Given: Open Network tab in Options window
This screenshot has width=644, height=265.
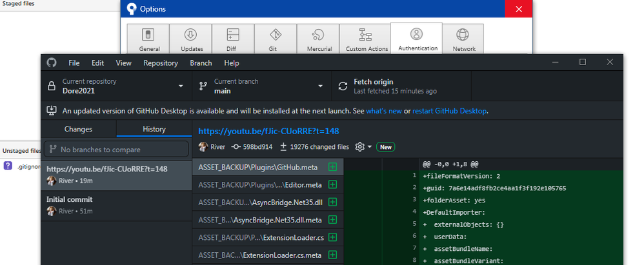Looking at the screenshot, I should coord(463,39).
